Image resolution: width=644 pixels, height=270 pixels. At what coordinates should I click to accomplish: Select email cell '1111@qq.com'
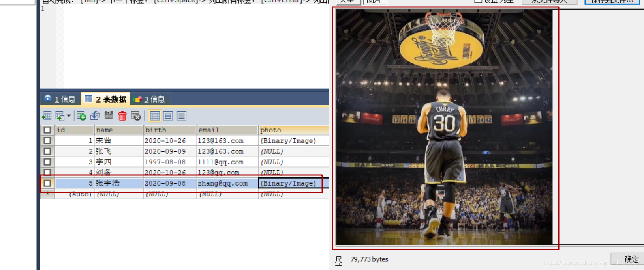227,162
